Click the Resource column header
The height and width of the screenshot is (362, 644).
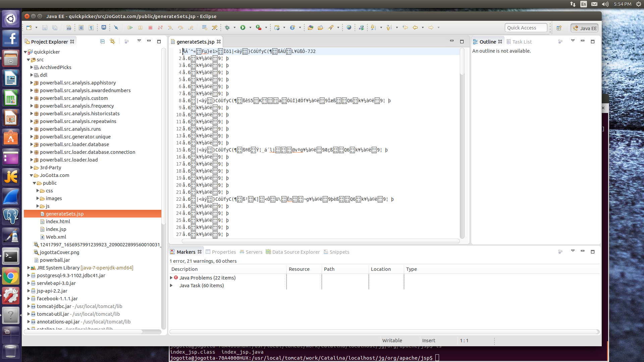(304, 269)
